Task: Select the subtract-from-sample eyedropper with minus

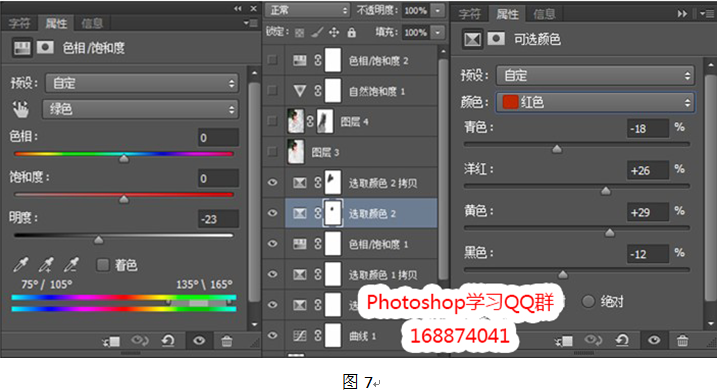Action: tap(71, 264)
